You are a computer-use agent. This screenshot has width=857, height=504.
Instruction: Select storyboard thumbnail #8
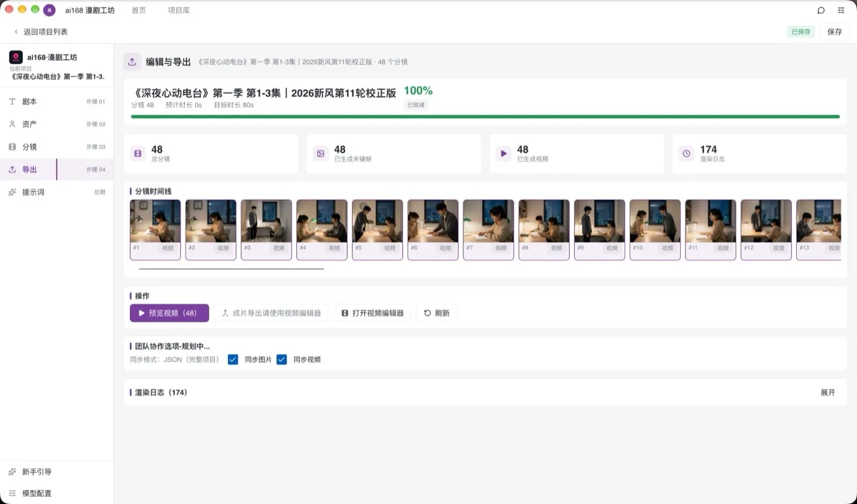544,229
